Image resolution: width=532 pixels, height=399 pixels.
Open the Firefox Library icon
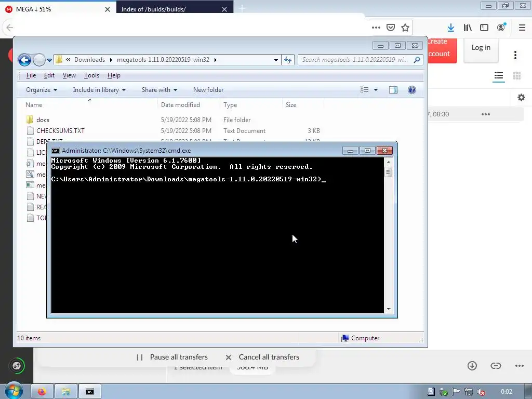[x=468, y=28]
